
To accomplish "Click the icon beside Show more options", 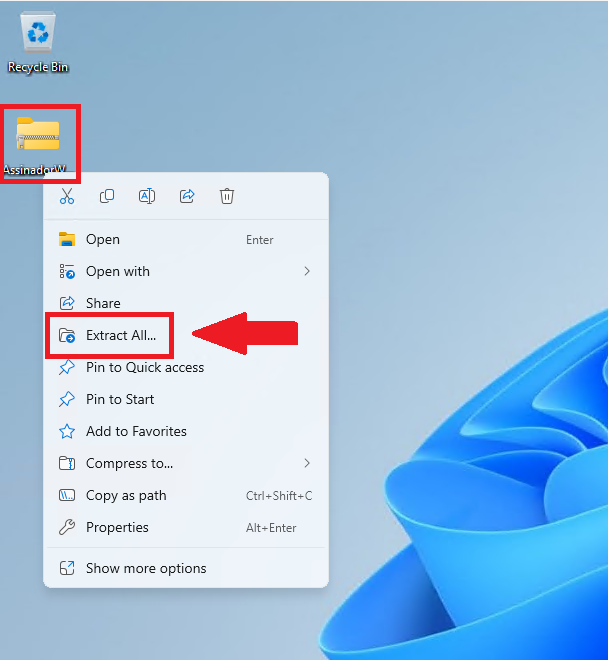I will (67, 568).
